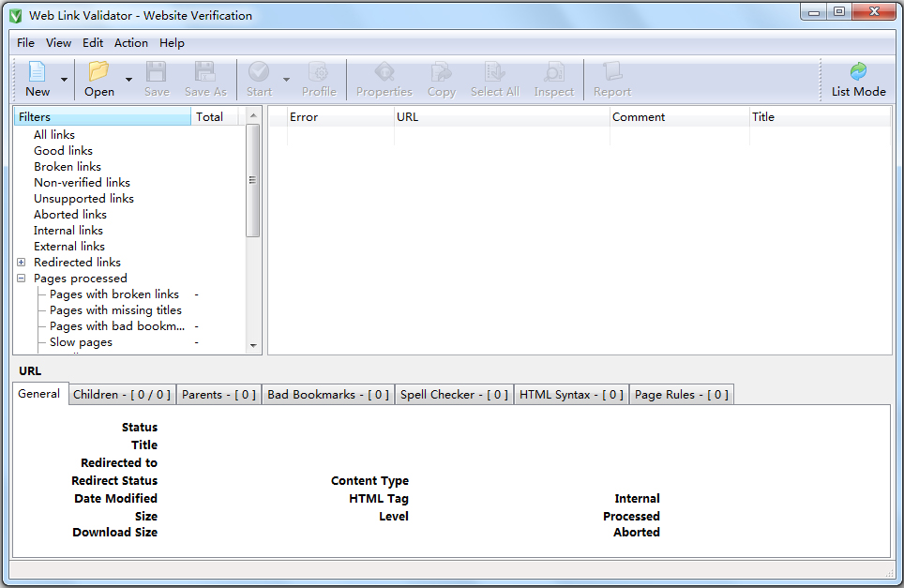The width and height of the screenshot is (904, 588).
Task: Select Pages with missing titles item
Action: point(115,310)
